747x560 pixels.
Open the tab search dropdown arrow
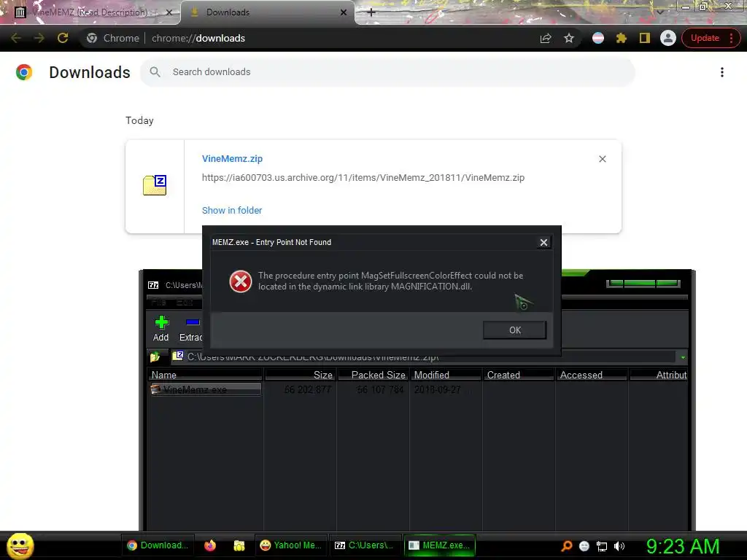[659, 12]
